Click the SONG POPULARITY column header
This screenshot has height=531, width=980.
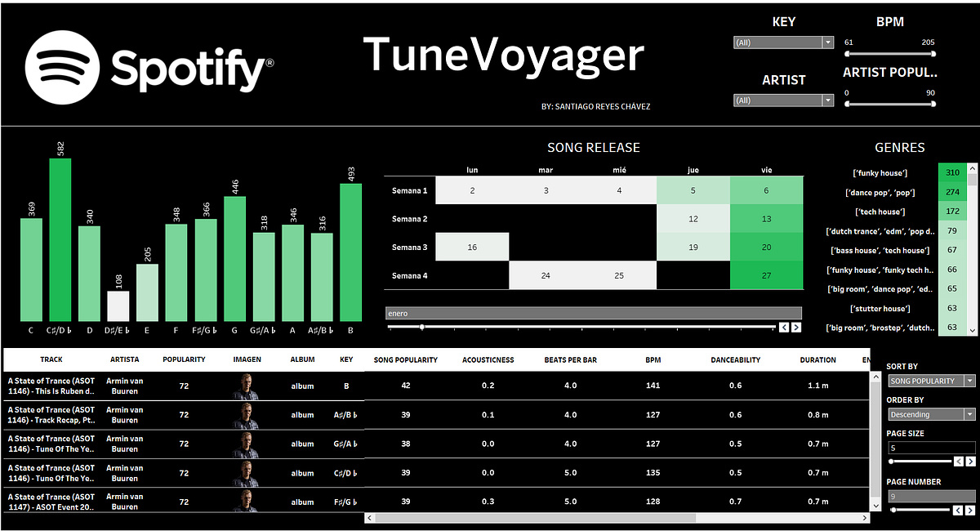click(x=404, y=359)
